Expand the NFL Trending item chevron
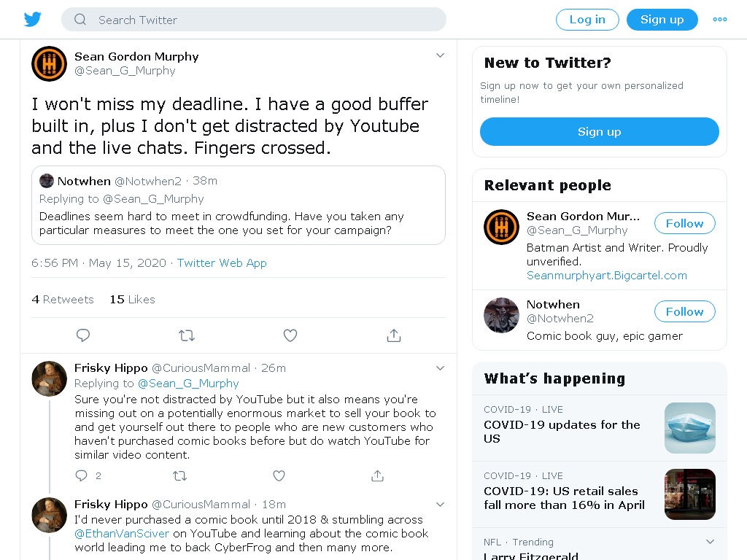Screen dimensions: 747x560 710,542
